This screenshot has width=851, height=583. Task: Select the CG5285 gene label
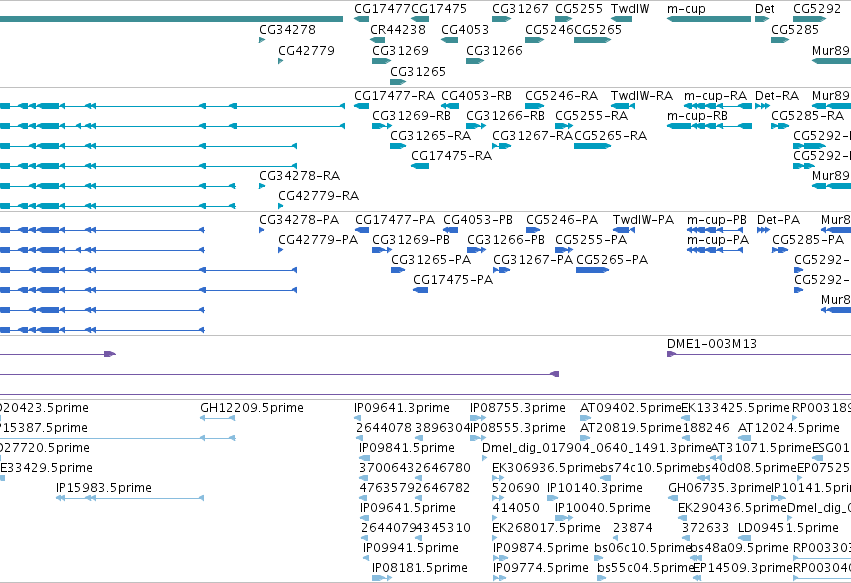[795, 29]
